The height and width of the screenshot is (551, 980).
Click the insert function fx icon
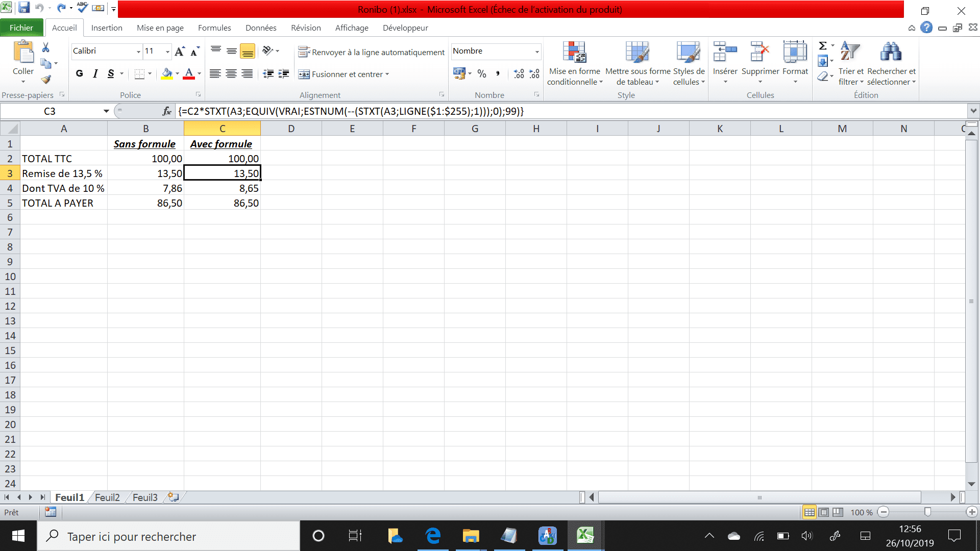click(x=167, y=111)
